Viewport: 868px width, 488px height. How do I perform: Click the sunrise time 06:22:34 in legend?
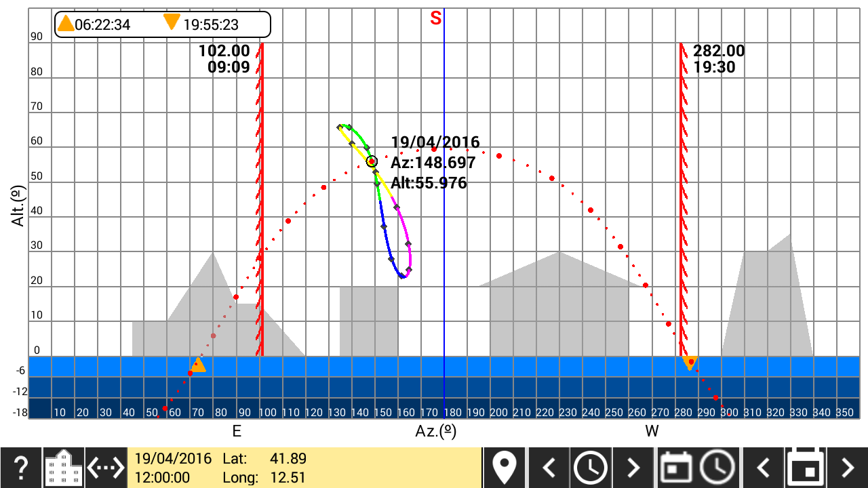(102, 25)
